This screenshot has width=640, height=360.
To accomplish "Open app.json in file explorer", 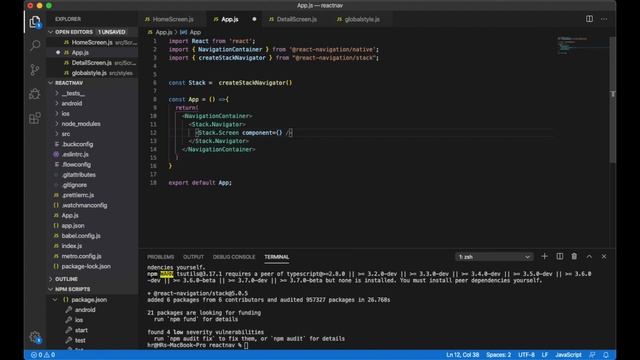I will click(73, 226).
